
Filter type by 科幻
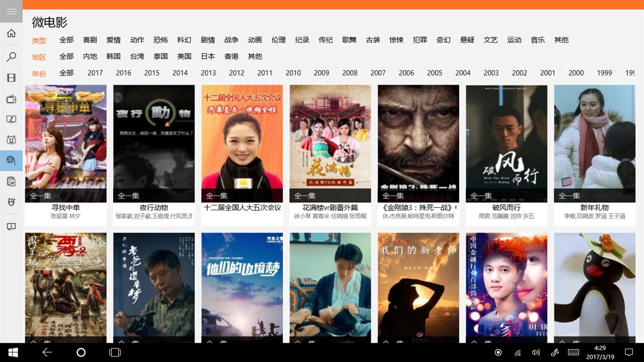pyautogui.click(x=184, y=40)
